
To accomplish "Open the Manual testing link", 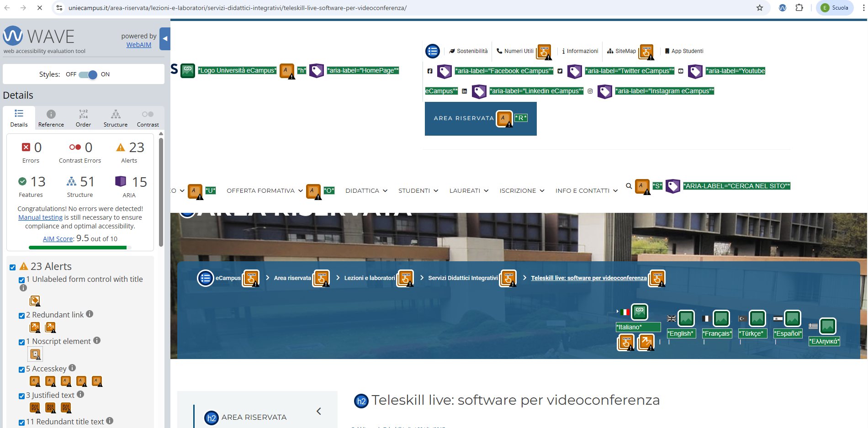I will [40, 217].
